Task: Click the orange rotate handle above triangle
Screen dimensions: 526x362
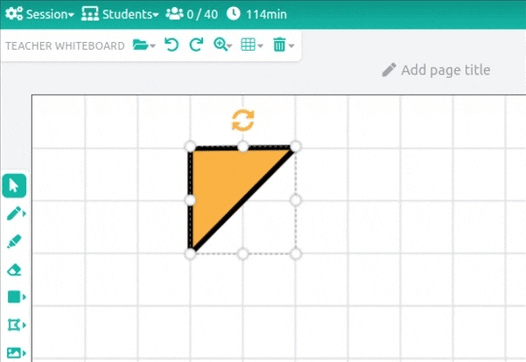Action: [x=243, y=120]
